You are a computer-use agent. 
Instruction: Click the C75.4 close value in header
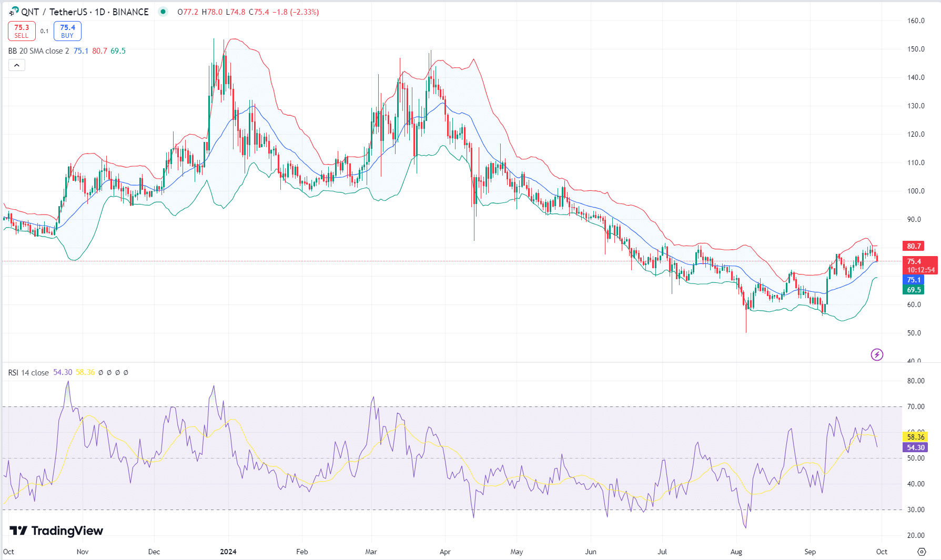click(259, 12)
